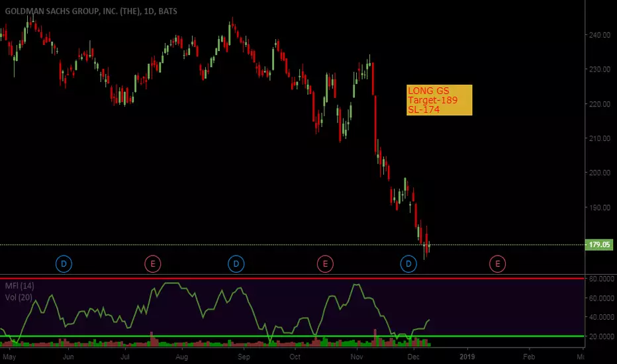Click the 220.00 price axis label
Screen dimensions: 617x364
tap(599, 105)
